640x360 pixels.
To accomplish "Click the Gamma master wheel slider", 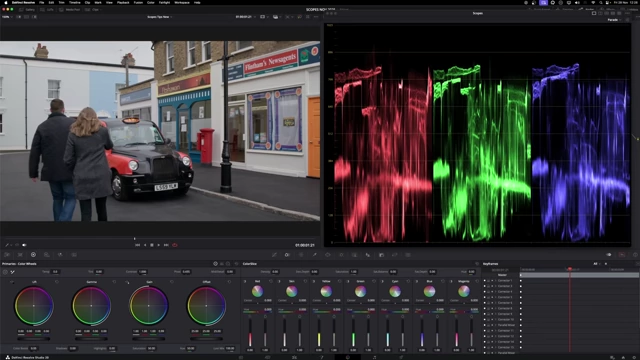I will pyautogui.click(x=91, y=339).
